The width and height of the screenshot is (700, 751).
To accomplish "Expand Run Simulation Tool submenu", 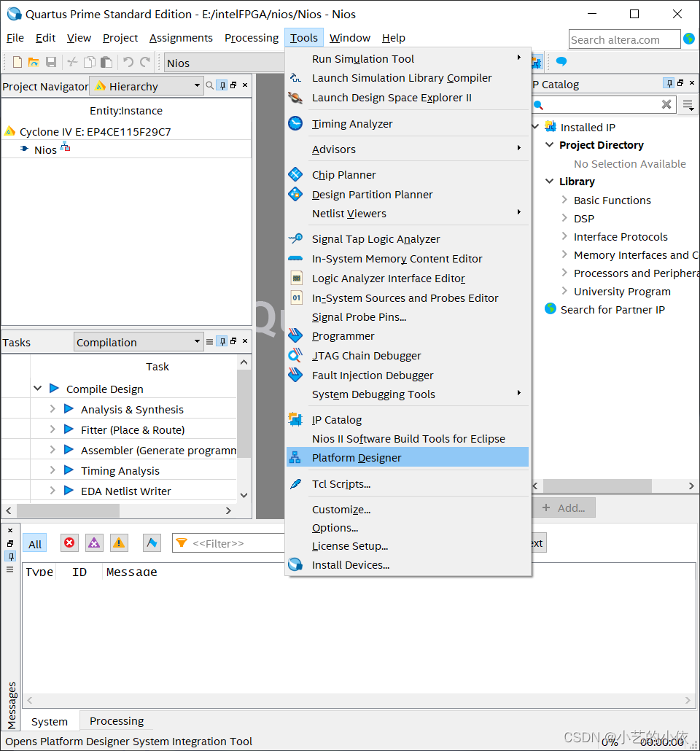I will (408, 59).
